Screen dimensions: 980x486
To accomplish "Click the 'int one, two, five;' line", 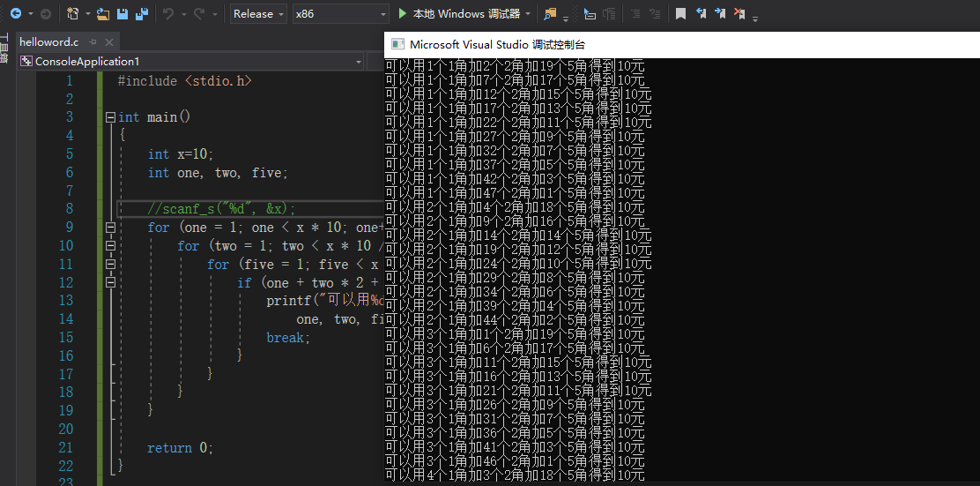I will click(x=218, y=172).
